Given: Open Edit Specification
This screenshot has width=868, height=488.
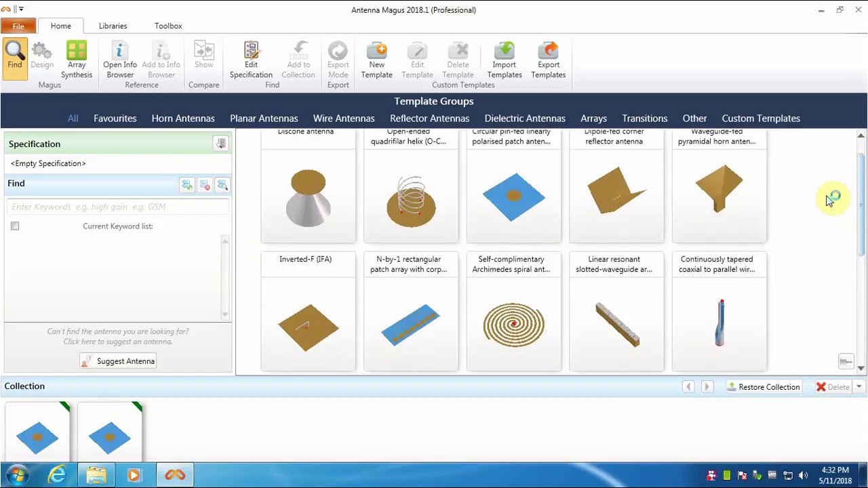Looking at the screenshot, I should pyautogui.click(x=251, y=60).
